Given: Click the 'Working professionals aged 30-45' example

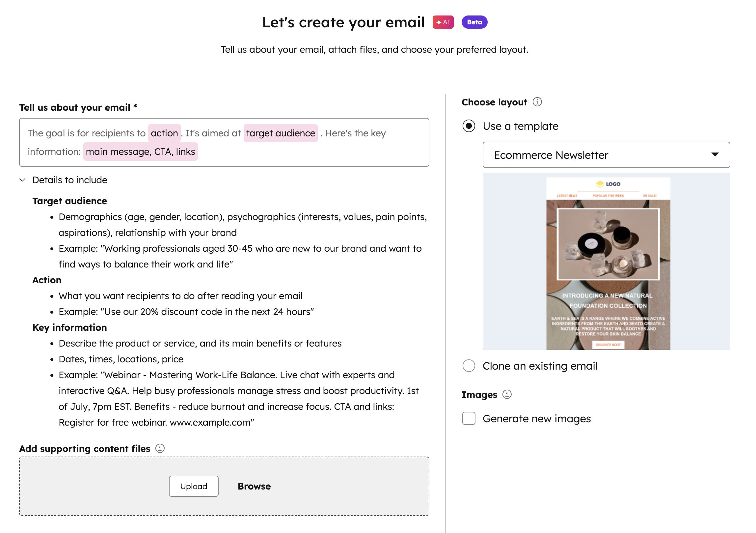Looking at the screenshot, I should pyautogui.click(x=240, y=256).
